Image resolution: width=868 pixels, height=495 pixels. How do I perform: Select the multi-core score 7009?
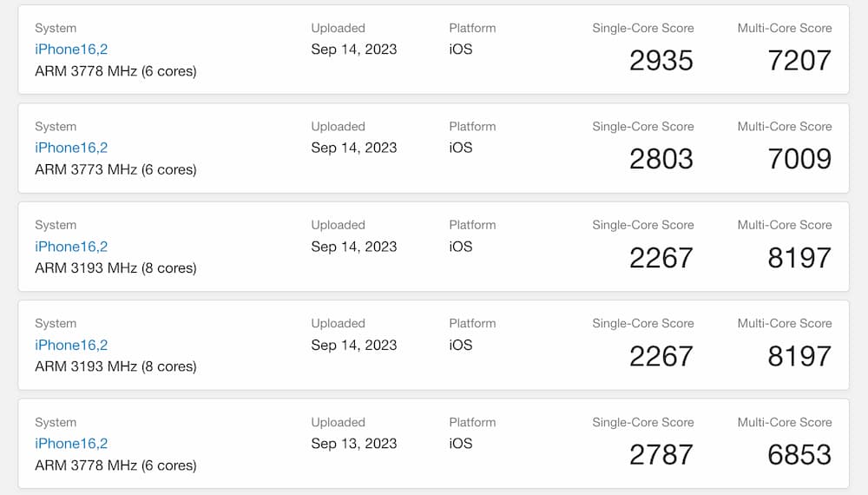click(x=799, y=159)
